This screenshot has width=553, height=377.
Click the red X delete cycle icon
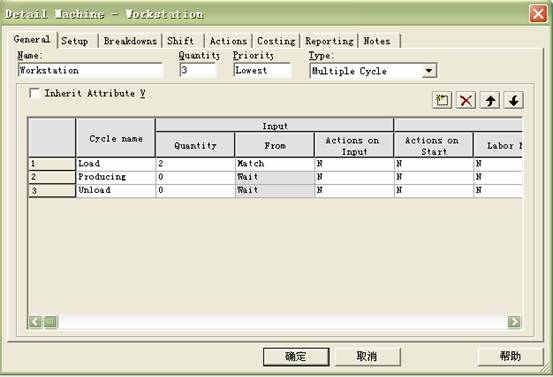466,101
